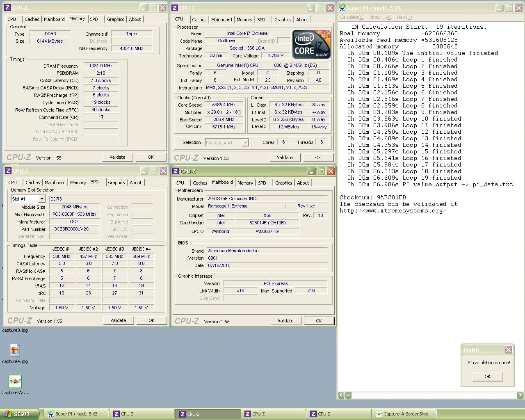Click the Intel Core i7 logo image
This screenshot has width=525, height=420.
coord(311,44)
